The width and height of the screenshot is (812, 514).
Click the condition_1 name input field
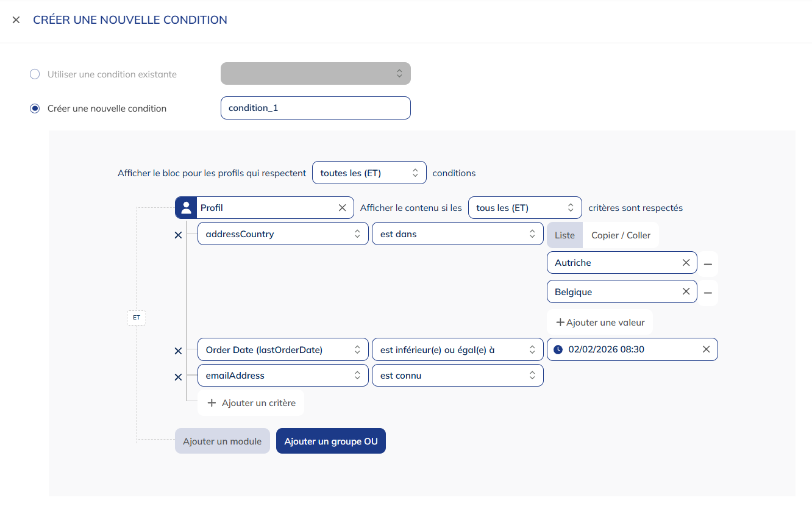click(x=315, y=108)
